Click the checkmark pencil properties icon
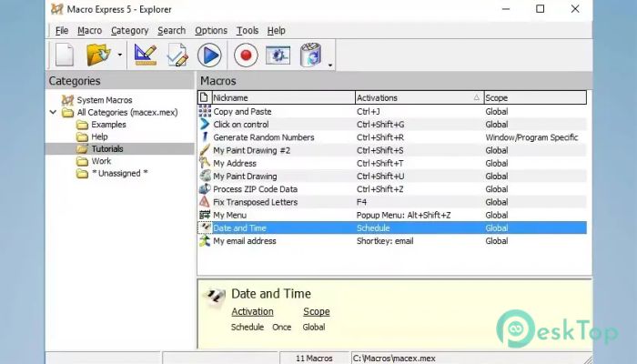Screen dimensions: 637x364 point(177,55)
